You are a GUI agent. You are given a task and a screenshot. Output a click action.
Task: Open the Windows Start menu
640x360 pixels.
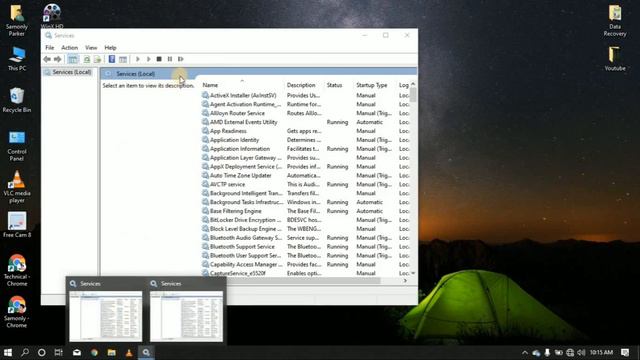pyautogui.click(x=8, y=352)
